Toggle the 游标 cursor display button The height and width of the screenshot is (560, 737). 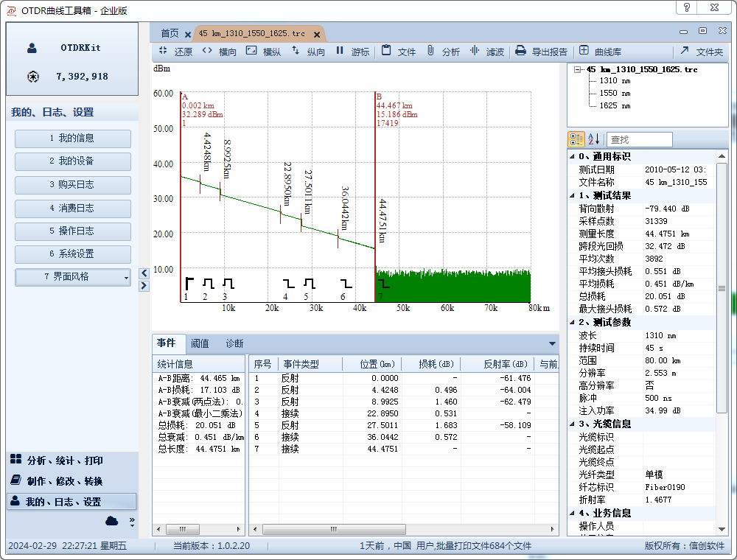[340, 52]
